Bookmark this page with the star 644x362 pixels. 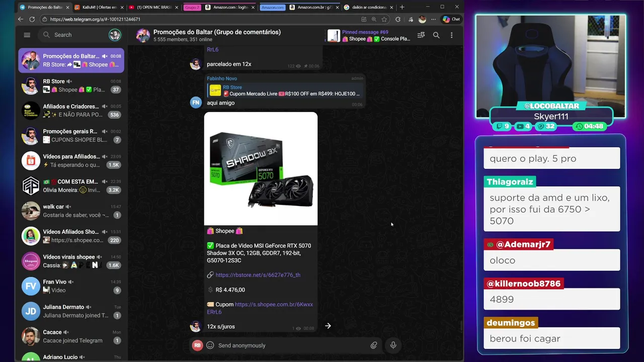[x=384, y=19]
